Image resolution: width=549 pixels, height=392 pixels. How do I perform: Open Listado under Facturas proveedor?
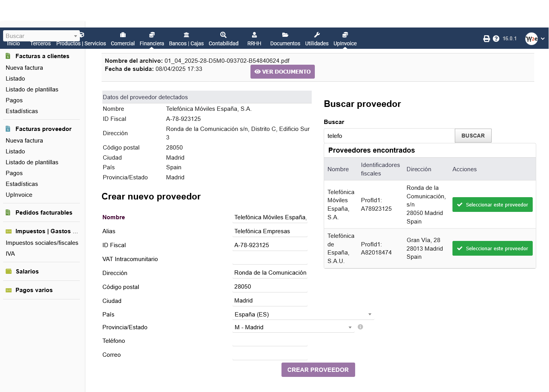pyautogui.click(x=16, y=151)
